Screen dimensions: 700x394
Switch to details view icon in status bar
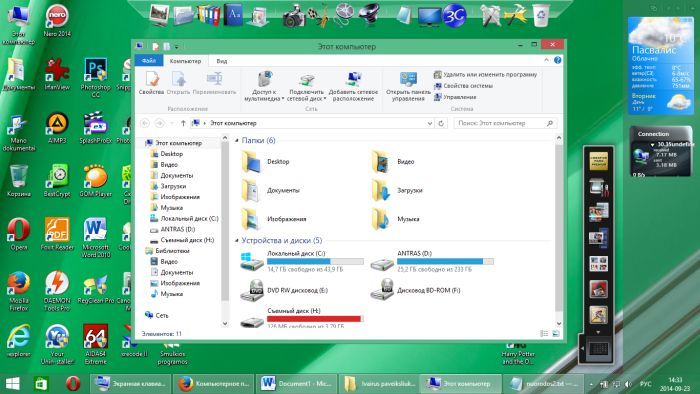(544, 333)
